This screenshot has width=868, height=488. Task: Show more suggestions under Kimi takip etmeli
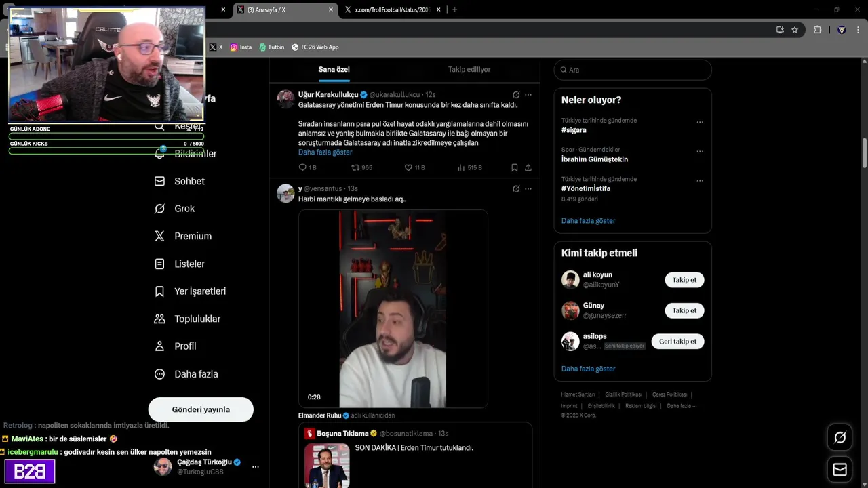click(x=588, y=369)
